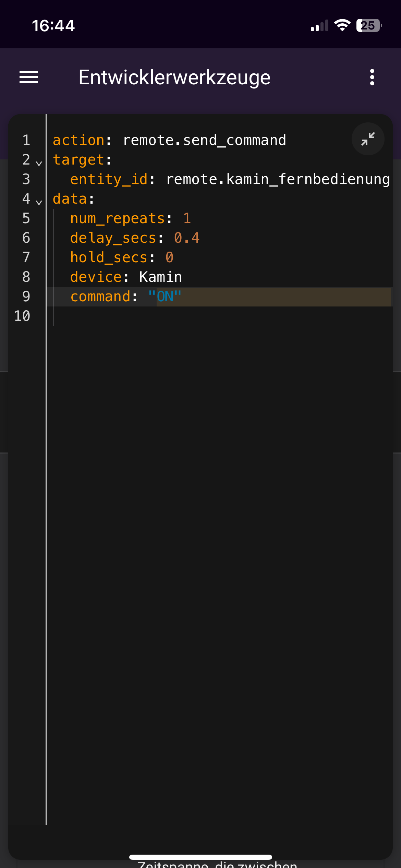Click the hold_secs value 0
The height and width of the screenshot is (868, 401).
[169, 257]
